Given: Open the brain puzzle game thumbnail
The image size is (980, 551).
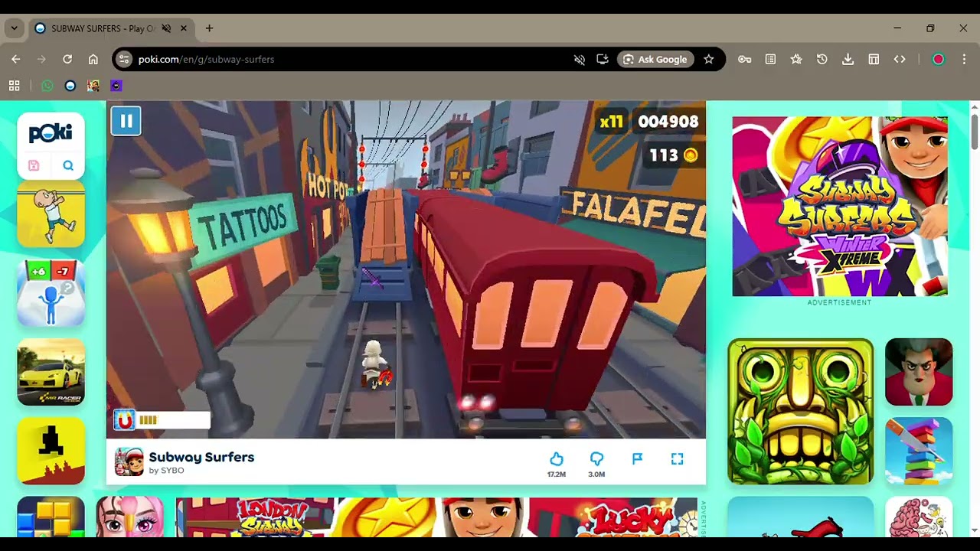Looking at the screenshot, I should point(919,517).
